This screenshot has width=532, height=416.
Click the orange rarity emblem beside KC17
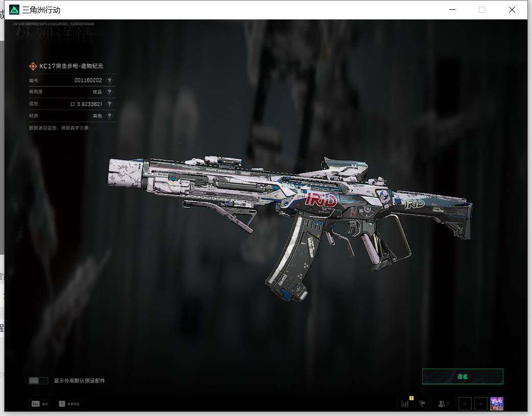33,66
